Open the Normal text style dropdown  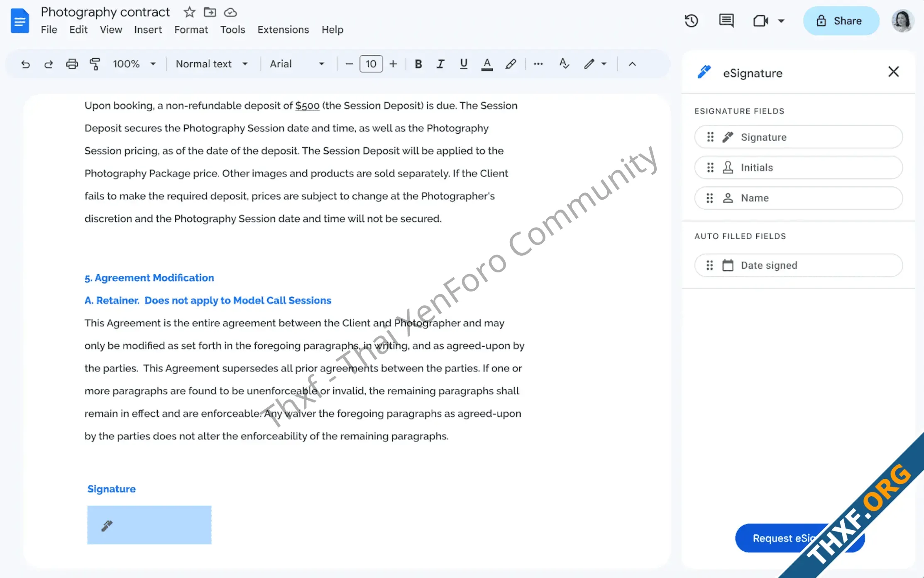pyautogui.click(x=212, y=64)
